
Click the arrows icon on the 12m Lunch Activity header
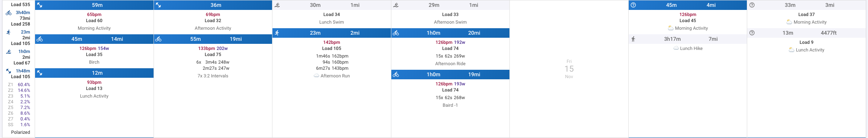pos(40,73)
